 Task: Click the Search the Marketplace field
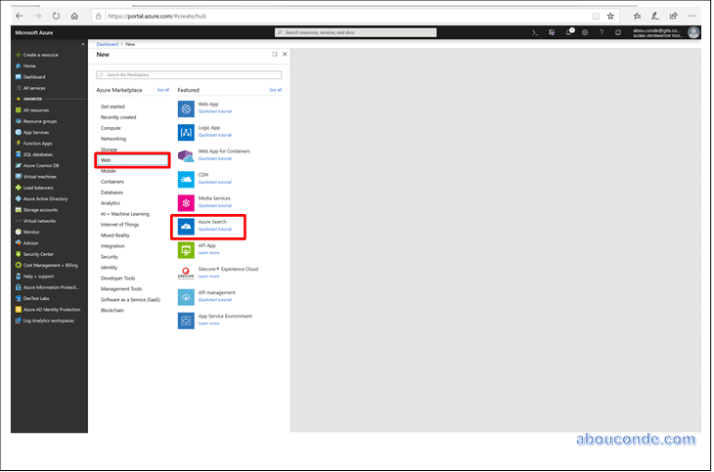[x=188, y=75]
